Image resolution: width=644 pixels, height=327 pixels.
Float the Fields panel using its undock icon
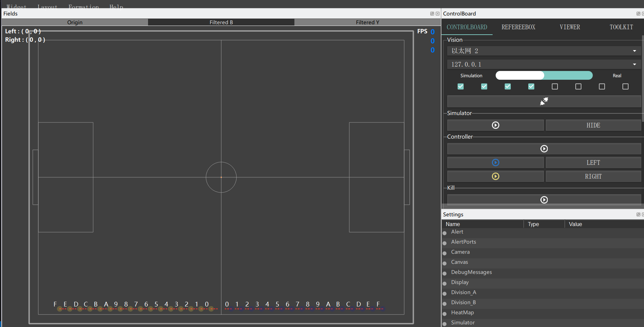click(432, 14)
